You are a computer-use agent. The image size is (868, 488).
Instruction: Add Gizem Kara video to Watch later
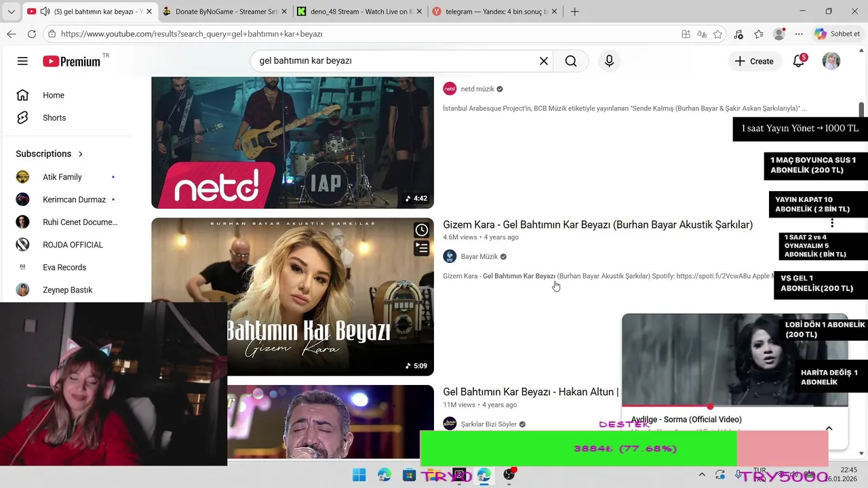pyautogui.click(x=422, y=230)
